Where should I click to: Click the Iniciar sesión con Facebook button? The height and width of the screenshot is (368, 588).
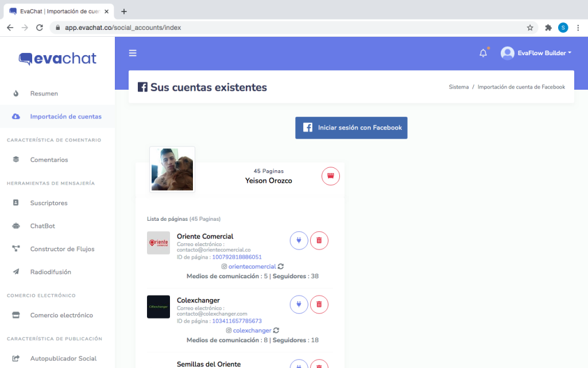click(x=351, y=128)
